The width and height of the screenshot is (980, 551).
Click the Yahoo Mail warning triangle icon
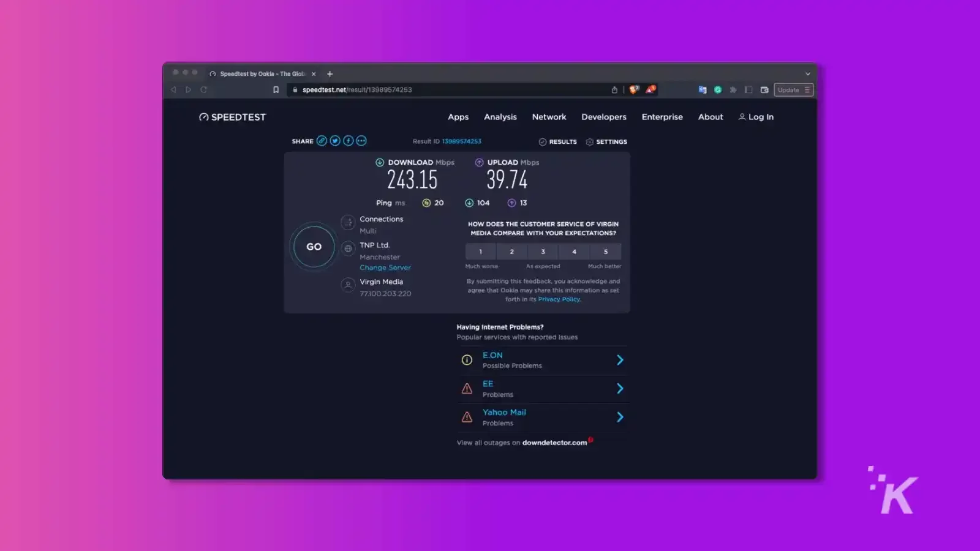point(467,418)
